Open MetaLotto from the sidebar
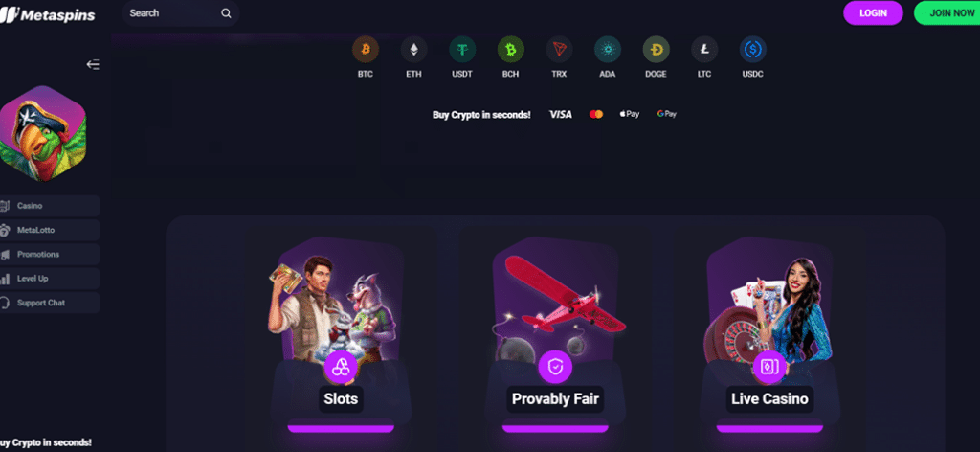Image resolution: width=980 pixels, height=452 pixels. 50,230
